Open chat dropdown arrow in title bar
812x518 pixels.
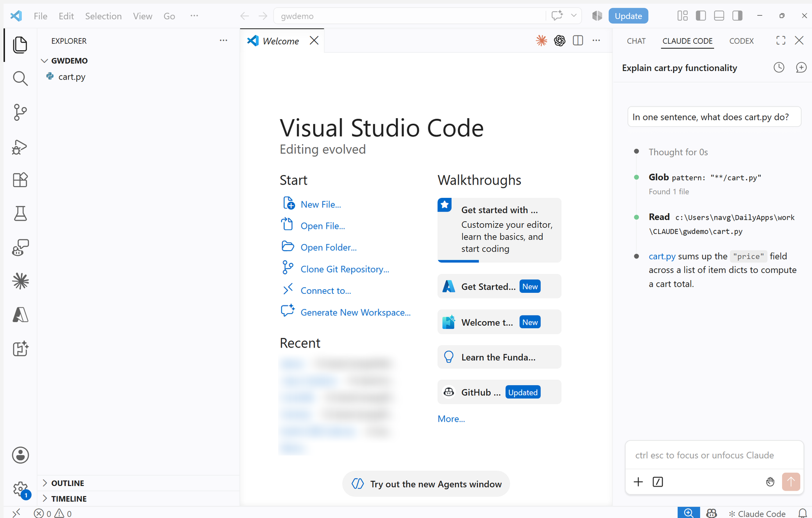coord(574,16)
